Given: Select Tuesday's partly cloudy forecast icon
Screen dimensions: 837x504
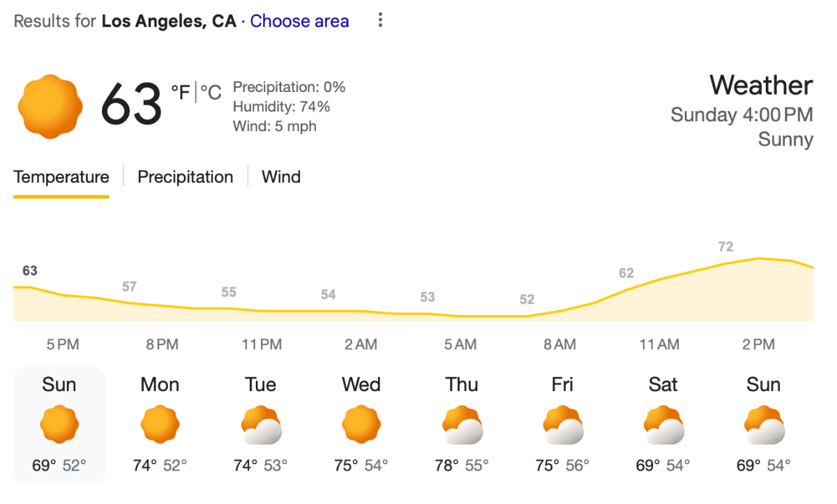Looking at the screenshot, I should 261,425.
